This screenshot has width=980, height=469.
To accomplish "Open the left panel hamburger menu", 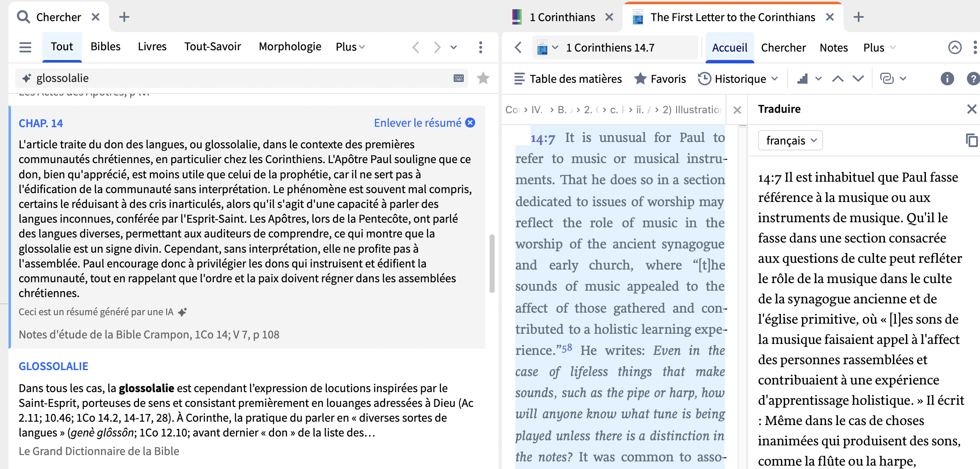I will pyautogui.click(x=25, y=47).
